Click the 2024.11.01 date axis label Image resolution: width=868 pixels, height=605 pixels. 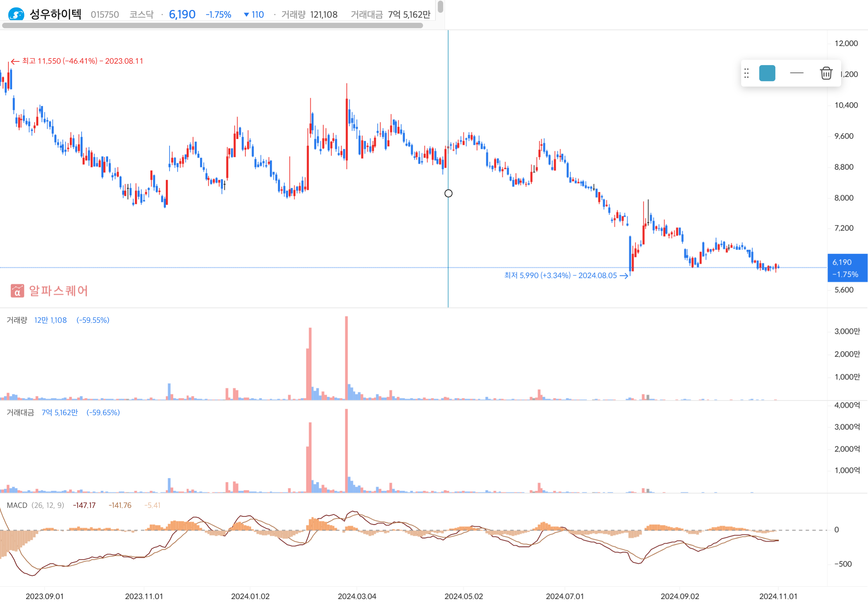click(x=778, y=596)
